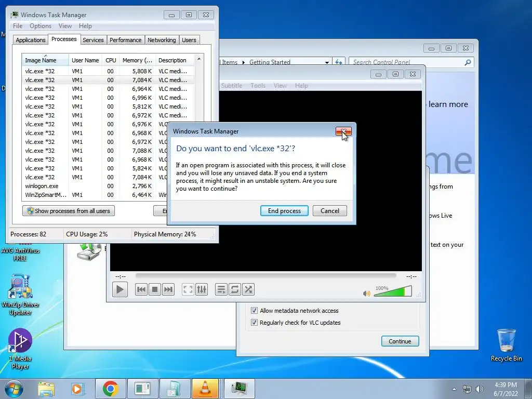
Task: Toggle Regularly check for VLC updates
Action: pos(254,322)
